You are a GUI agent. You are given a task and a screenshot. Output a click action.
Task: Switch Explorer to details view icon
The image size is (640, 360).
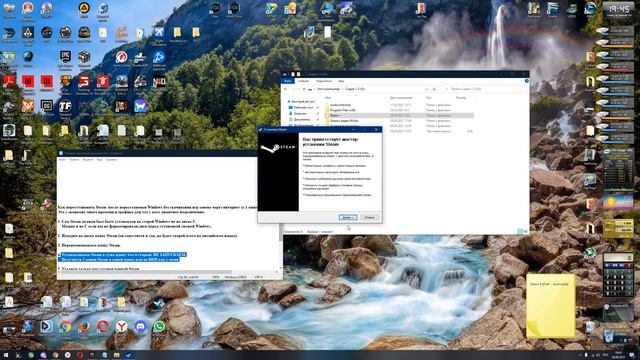(520, 231)
